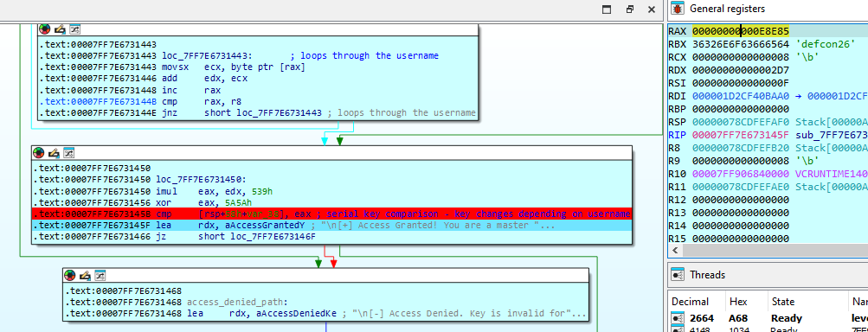Image resolution: width=868 pixels, height=332 pixels.
Task: Click the thread icon in the 2664 row
Action: click(x=677, y=318)
